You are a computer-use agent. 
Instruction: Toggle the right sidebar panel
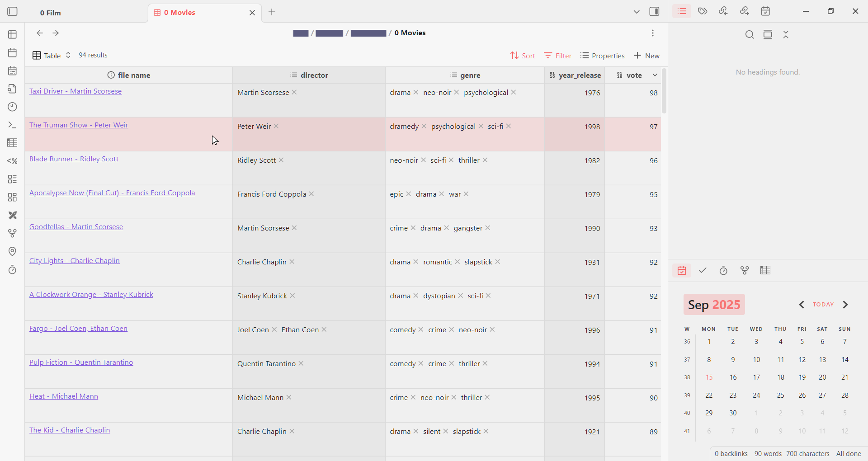coord(654,12)
